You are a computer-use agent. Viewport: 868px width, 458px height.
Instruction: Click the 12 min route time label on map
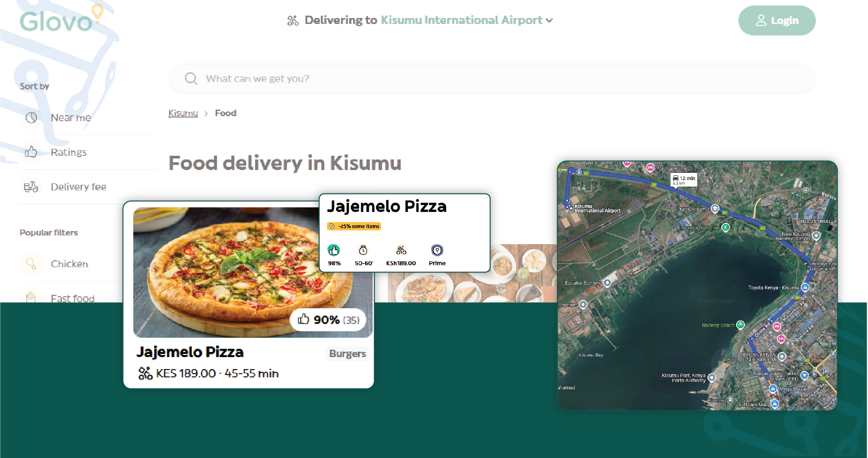pyautogui.click(x=684, y=180)
